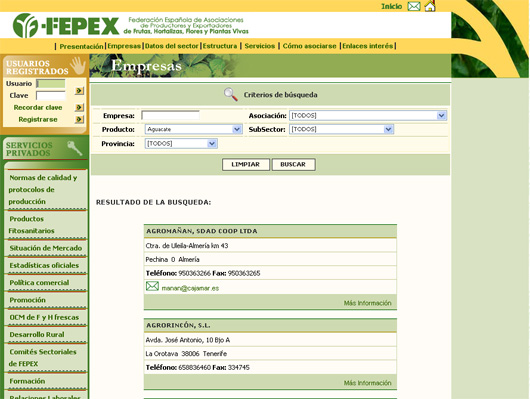Open the Producto dropdown showing Aguacate
Screen dimensions: 530x399
pos(193,129)
